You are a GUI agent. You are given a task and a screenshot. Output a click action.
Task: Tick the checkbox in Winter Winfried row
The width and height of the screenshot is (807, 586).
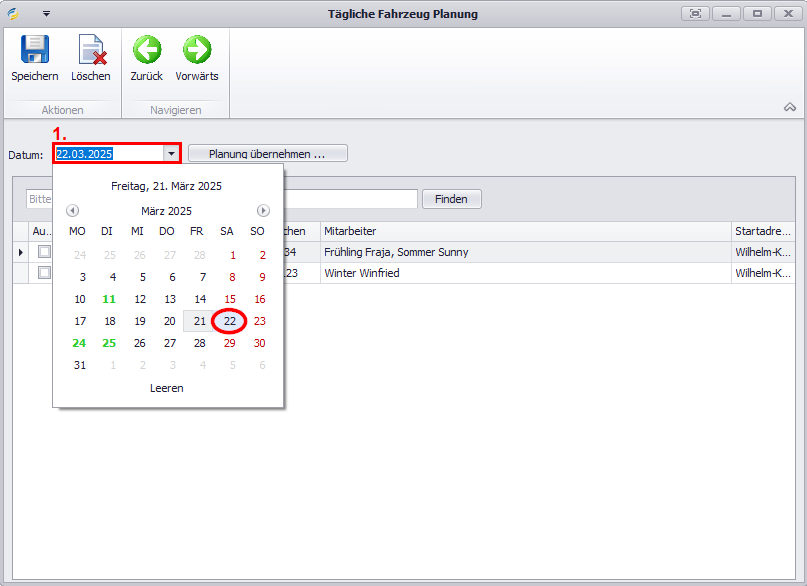click(44, 272)
